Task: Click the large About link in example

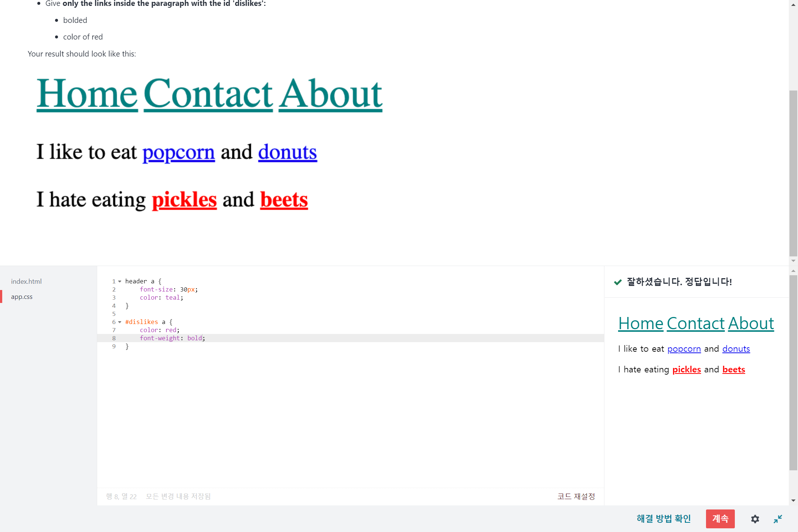Action: pyautogui.click(x=330, y=94)
